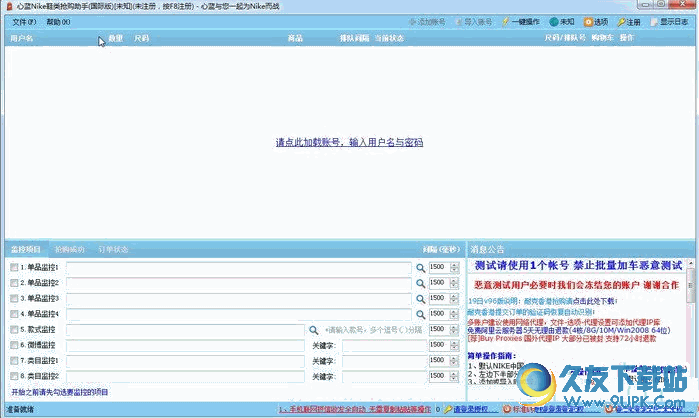Click the search magnifier for 单品监控4
The width and height of the screenshot is (699, 418).
tap(420, 315)
